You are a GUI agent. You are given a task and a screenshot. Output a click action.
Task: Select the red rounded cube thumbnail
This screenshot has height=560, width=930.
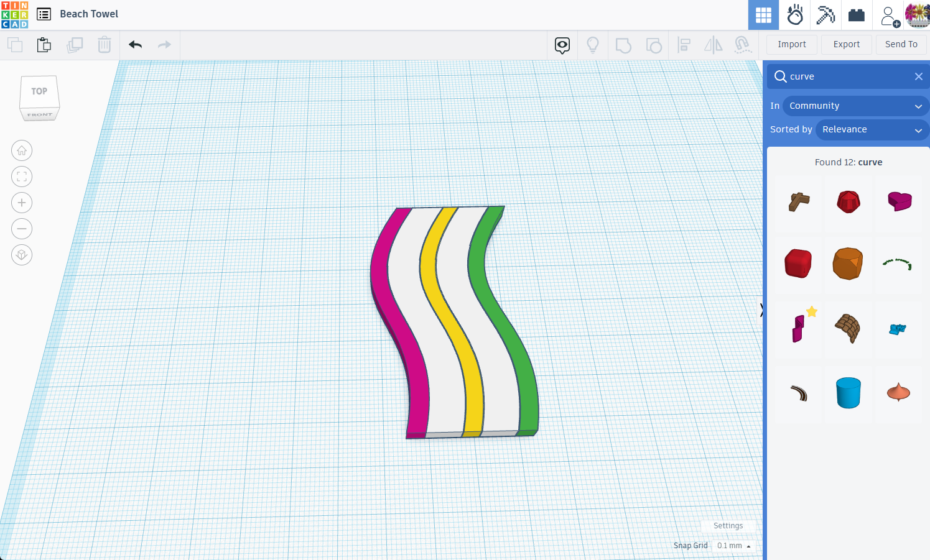tap(799, 264)
